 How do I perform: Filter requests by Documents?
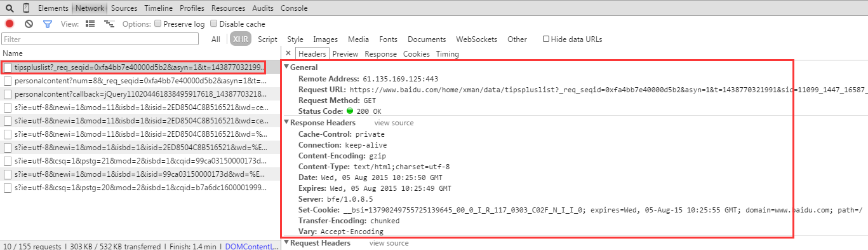tap(427, 39)
